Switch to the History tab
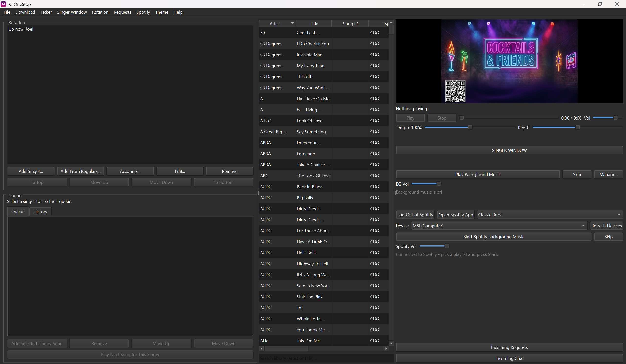 point(40,212)
